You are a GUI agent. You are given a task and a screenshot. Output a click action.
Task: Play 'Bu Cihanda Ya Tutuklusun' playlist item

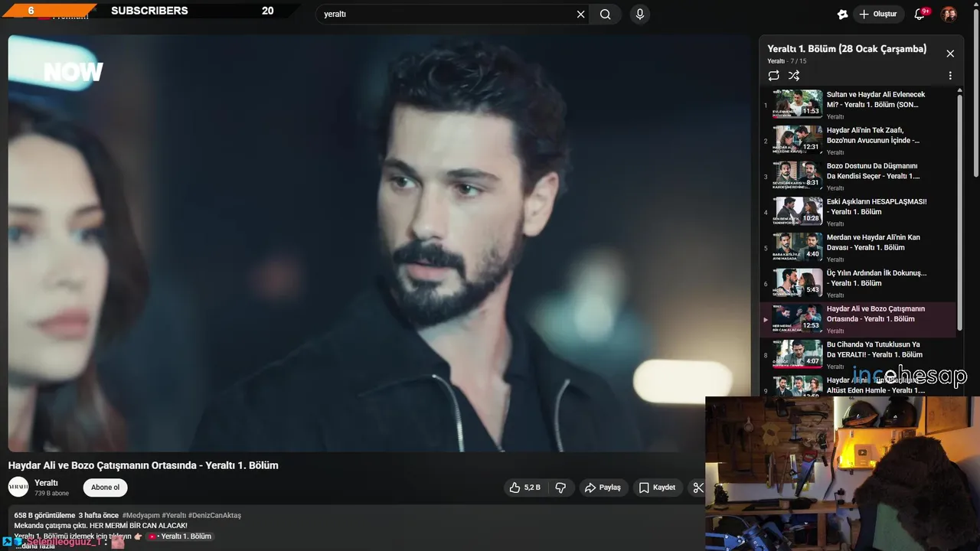click(857, 355)
